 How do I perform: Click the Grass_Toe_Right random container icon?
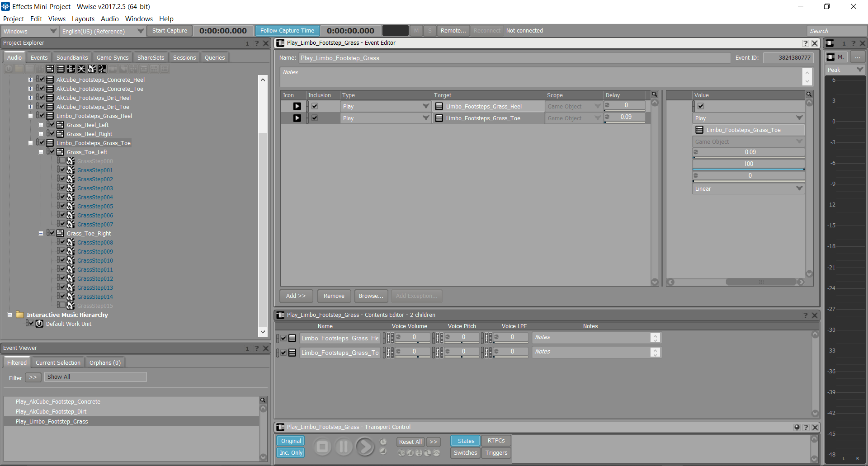coord(60,233)
